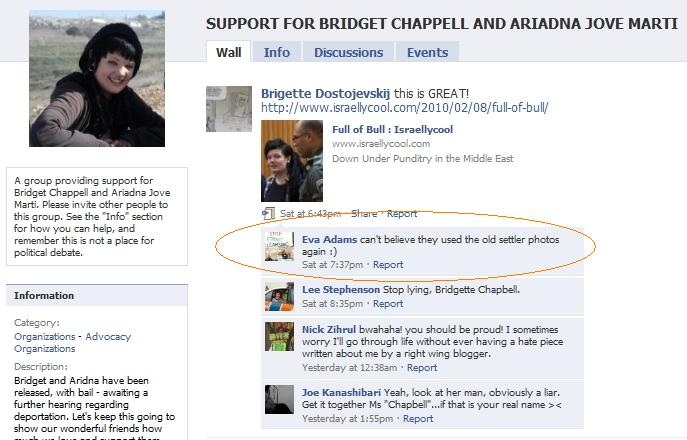The width and height of the screenshot is (687, 440).
Task: Report Eva Adams' comment
Action: (388, 265)
